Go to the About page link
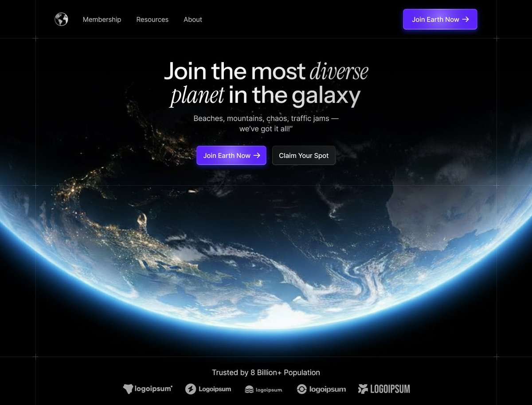The image size is (532, 405). (193, 20)
